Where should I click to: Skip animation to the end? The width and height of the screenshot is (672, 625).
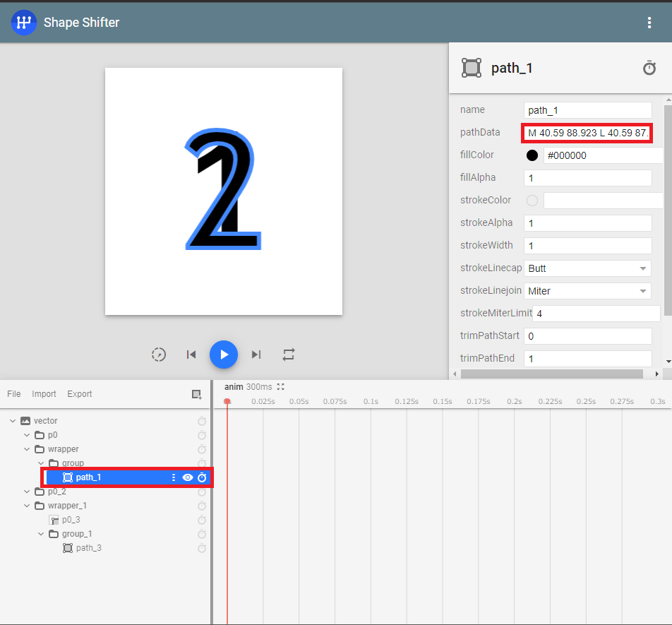(x=256, y=355)
